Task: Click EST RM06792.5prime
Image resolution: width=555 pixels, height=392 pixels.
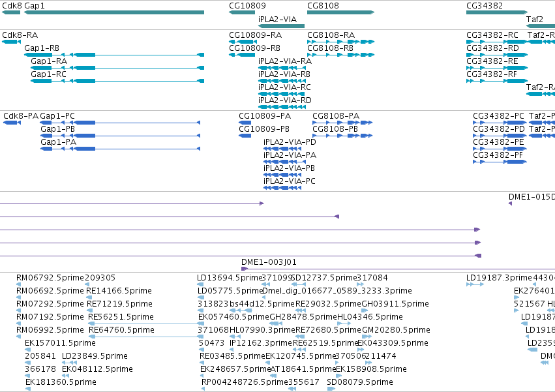Action: tap(50, 278)
